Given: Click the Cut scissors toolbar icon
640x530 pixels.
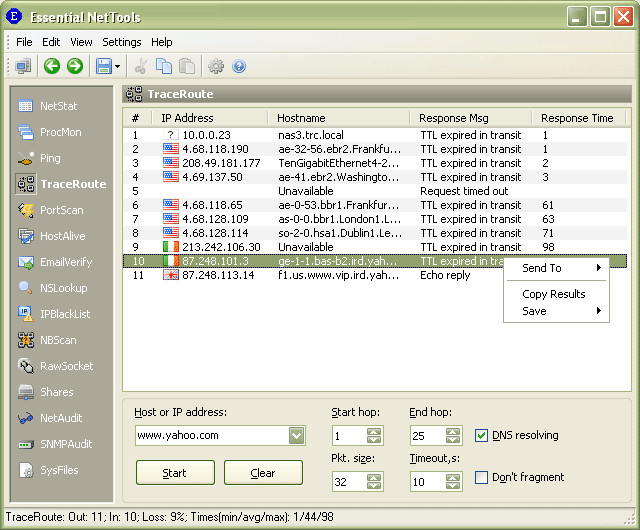Looking at the screenshot, I should (x=141, y=66).
